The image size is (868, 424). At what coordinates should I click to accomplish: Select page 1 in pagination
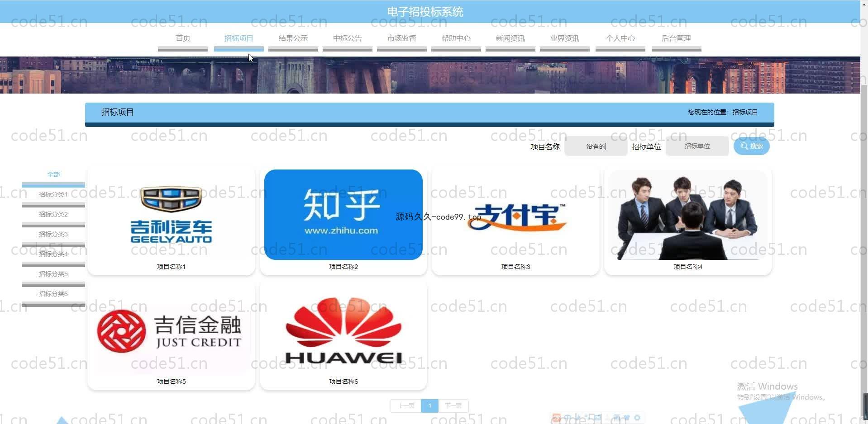coord(429,406)
